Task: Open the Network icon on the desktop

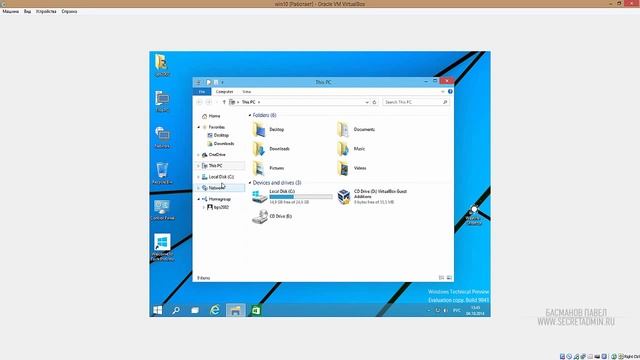Action: point(162,137)
